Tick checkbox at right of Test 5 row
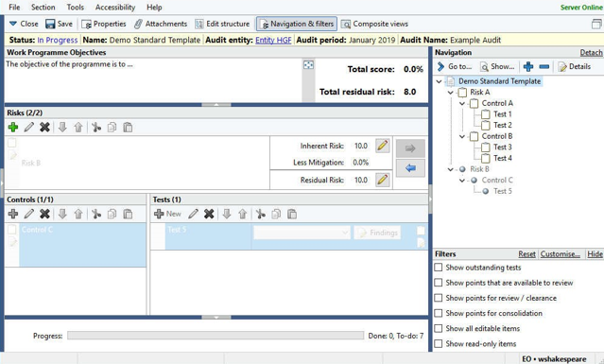The image size is (604, 364). tap(421, 231)
